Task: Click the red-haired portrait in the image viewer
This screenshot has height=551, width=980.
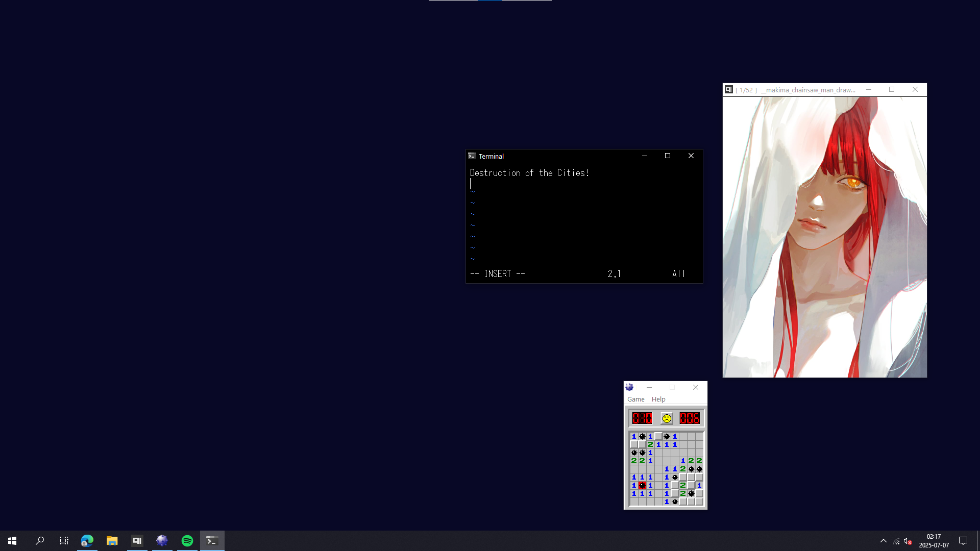Action: (x=825, y=237)
